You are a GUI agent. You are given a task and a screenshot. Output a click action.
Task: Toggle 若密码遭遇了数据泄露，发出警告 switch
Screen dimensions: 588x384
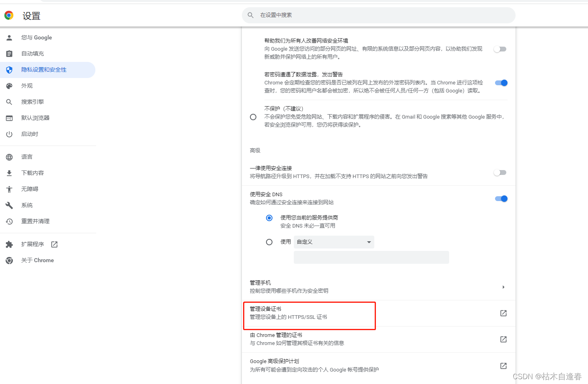click(x=501, y=83)
